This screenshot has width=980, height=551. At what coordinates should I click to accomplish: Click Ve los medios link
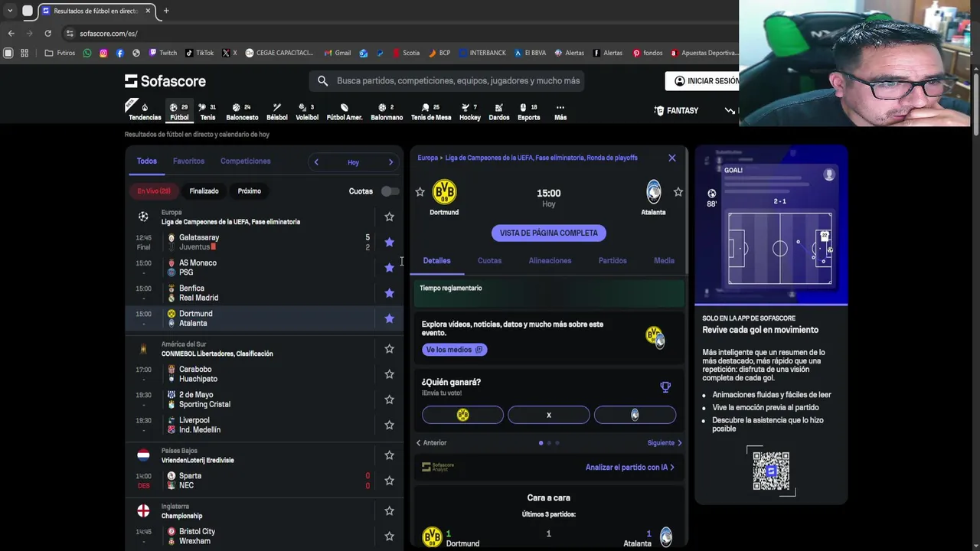point(454,350)
